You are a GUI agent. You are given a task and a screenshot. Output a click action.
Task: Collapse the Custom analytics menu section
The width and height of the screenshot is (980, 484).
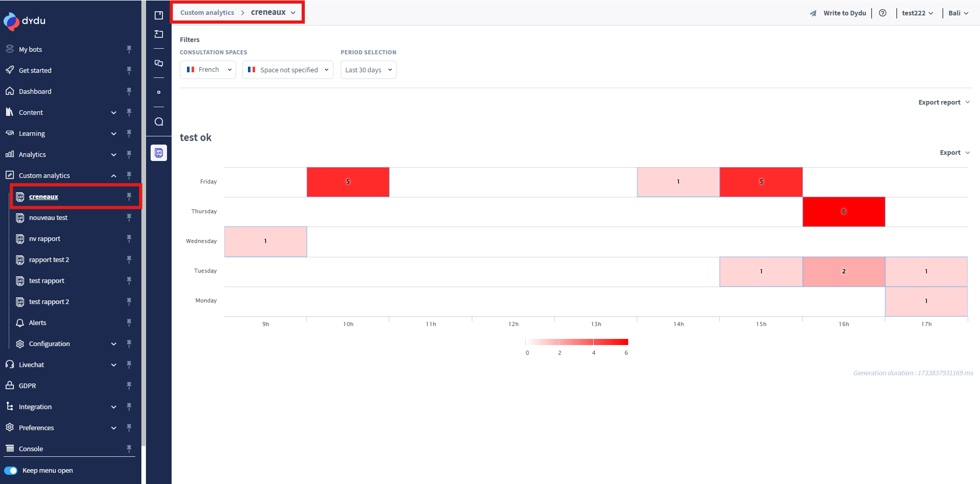point(114,176)
